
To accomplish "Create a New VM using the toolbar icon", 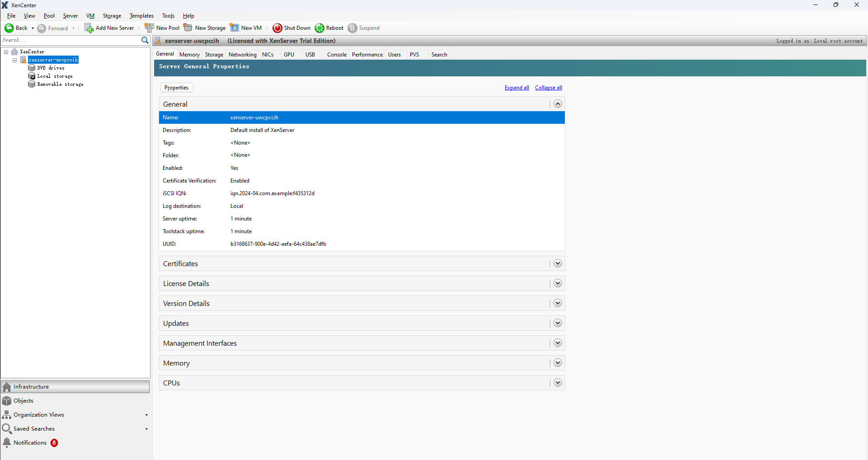I will coord(235,27).
